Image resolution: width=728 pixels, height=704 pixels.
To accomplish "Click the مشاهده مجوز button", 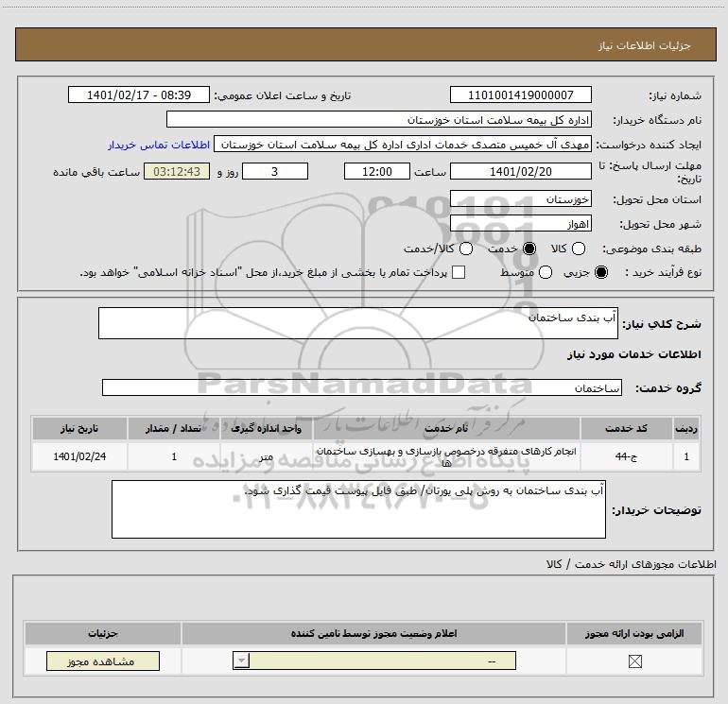I will point(103,661).
